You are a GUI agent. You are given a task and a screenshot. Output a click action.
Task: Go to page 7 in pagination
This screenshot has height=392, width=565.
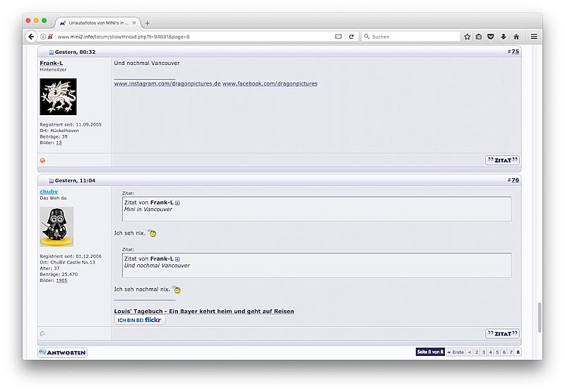click(x=510, y=352)
